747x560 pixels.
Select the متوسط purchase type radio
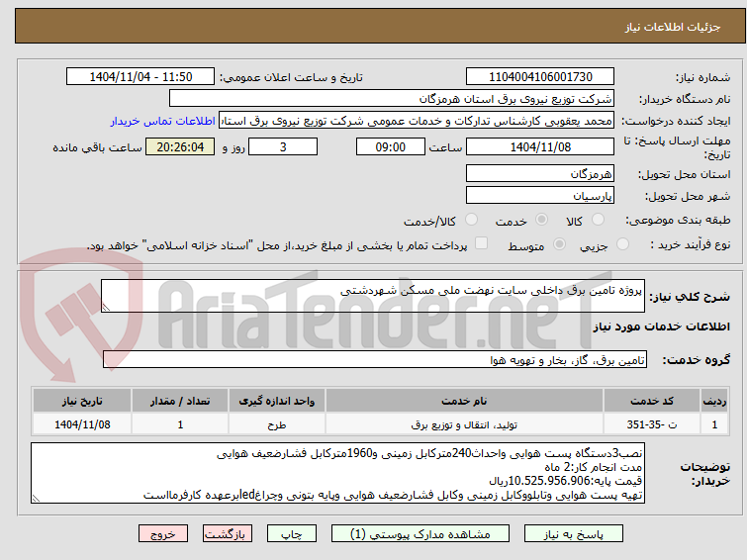(559, 244)
